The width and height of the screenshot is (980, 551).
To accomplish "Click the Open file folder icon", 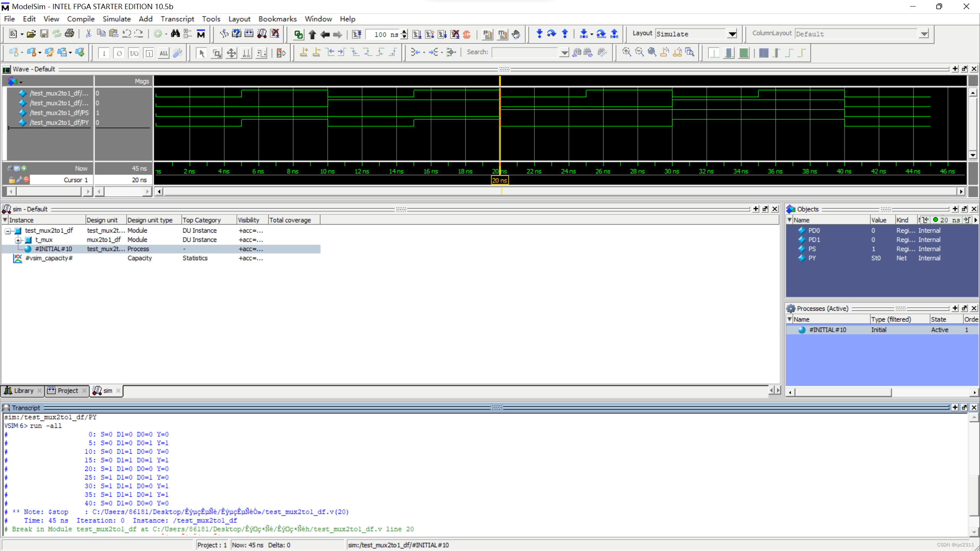I will (31, 34).
